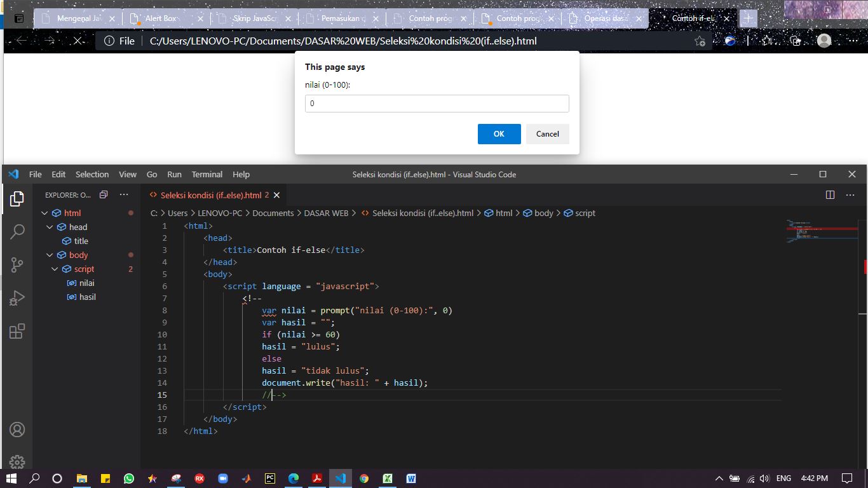This screenshot has width=868, height=488.
Task: Open the Explorer panel in VS Code
Action: (x=17, y=198)
